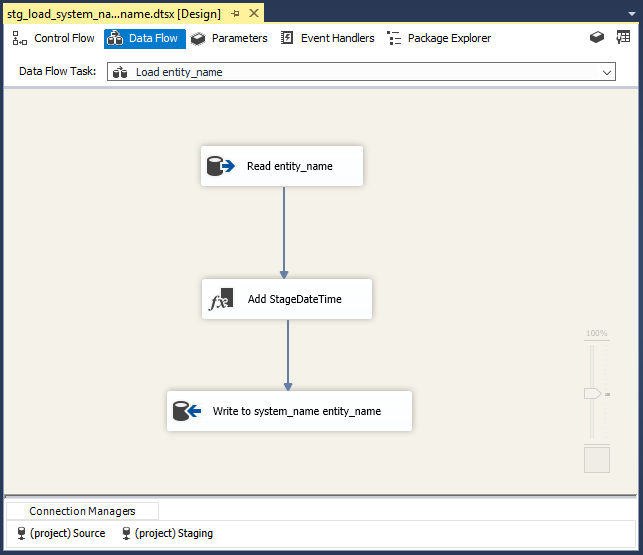Viewport: 643px width, 555px height.
Task: Click the zoom slider thumb
Action: point(593,394)
